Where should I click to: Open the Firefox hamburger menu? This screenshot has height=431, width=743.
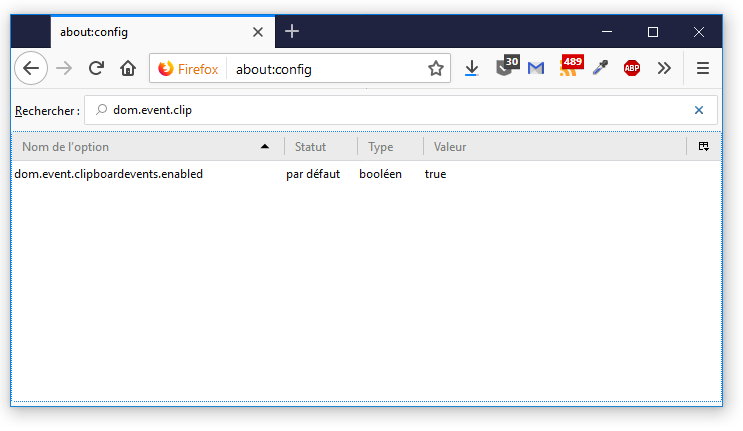[x=703, y=68]
